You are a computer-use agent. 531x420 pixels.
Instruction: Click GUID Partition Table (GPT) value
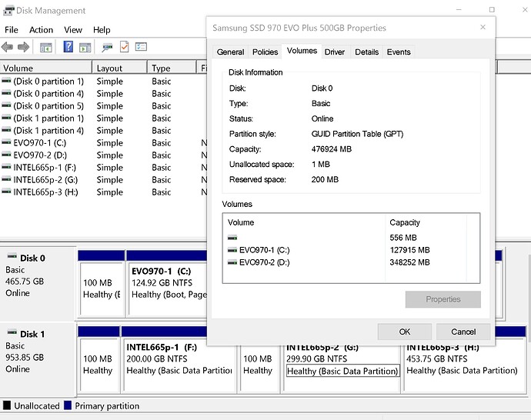[357, 134]
